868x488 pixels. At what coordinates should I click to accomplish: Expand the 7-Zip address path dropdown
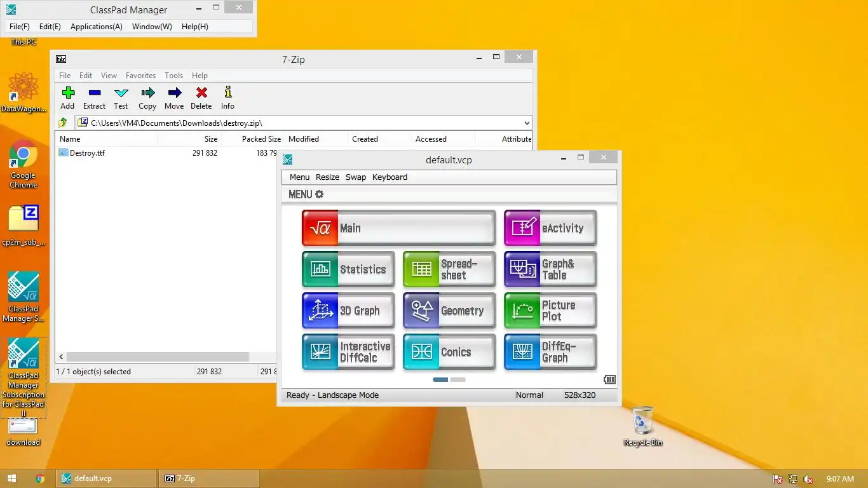click(527, 123)
